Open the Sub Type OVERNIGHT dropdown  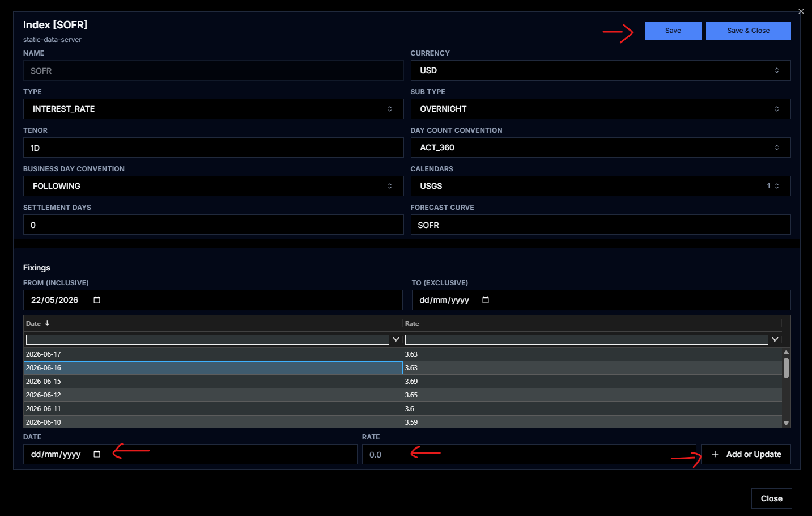point(601,109)
